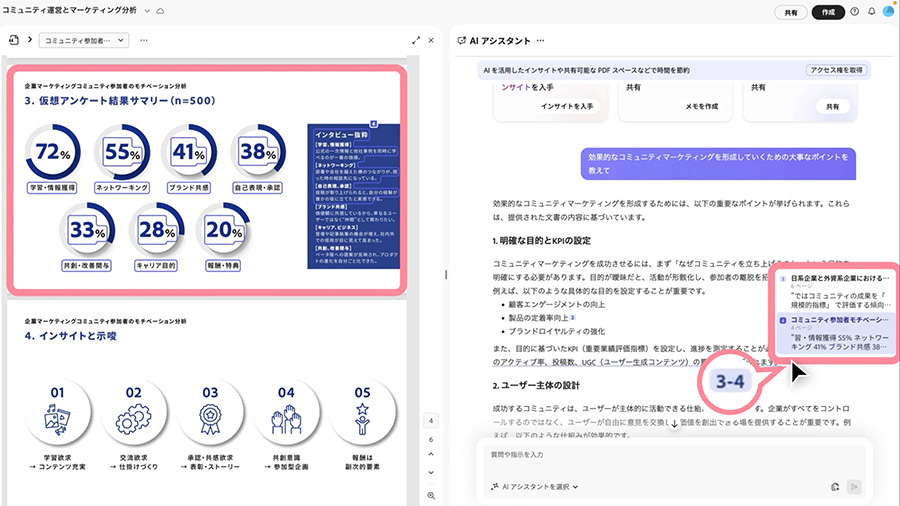The image size is (900, 506).
Task: Open the file panel icon beside breadcrumb arrow
Action: pos(14,40)
